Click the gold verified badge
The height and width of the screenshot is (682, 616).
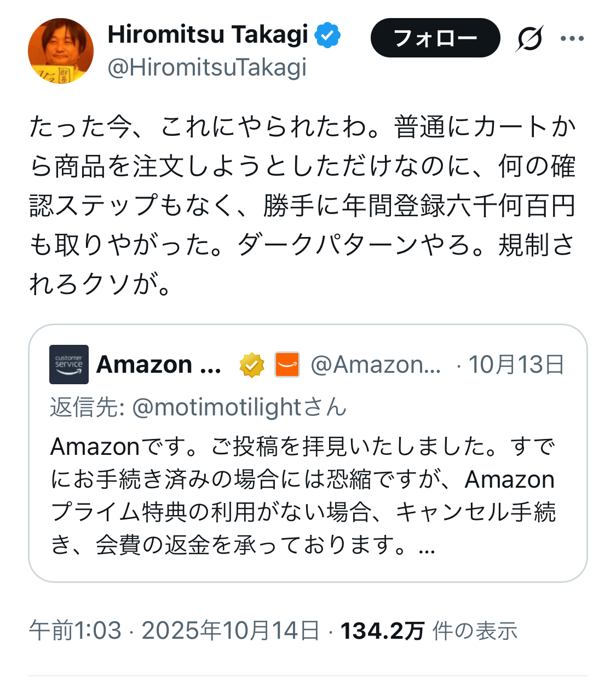pyautogui.click(x=252, y=365)
